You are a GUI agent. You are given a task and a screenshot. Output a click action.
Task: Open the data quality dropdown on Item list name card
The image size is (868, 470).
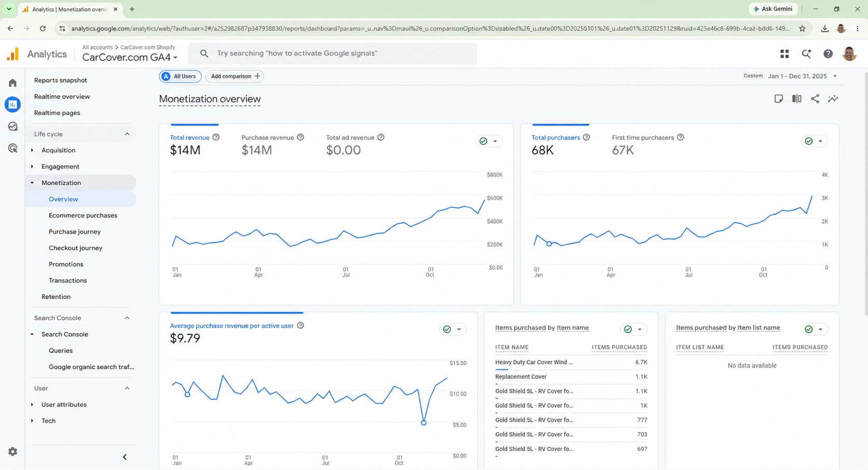pos(814,329)
